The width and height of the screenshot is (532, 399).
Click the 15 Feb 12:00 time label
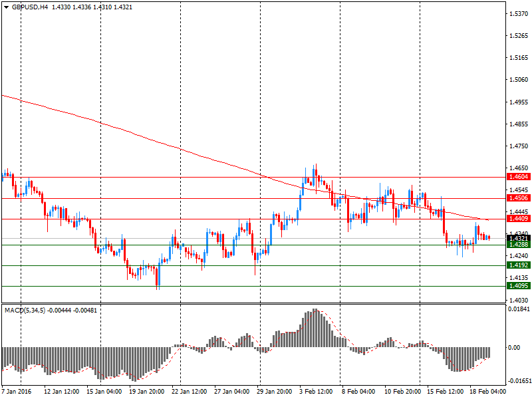pos(445,391)
